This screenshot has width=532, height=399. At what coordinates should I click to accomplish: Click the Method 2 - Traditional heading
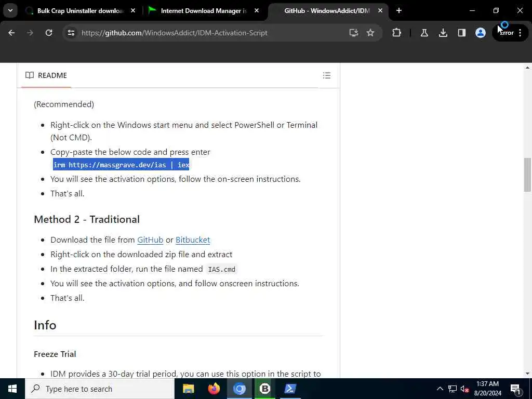[87, 220]
